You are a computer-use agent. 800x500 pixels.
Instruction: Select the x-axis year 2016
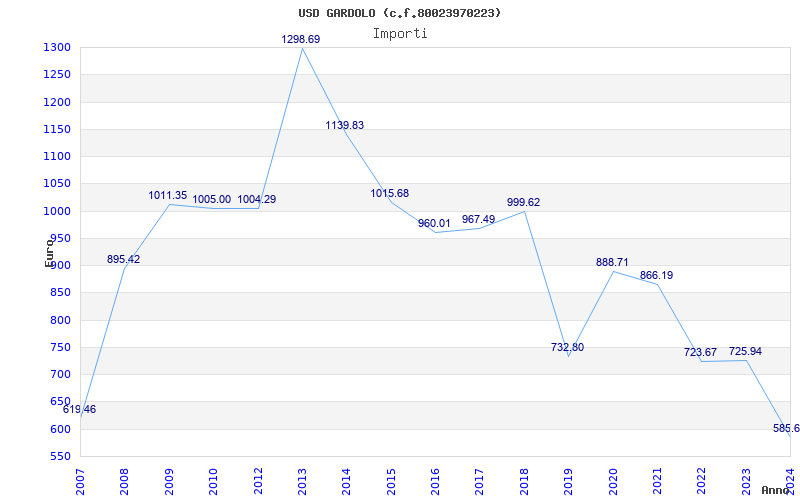[435, 482]
